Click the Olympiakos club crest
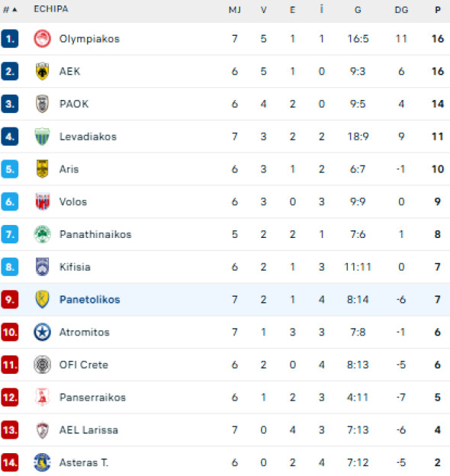Screen dimensions: 450x476 point(42,39)
